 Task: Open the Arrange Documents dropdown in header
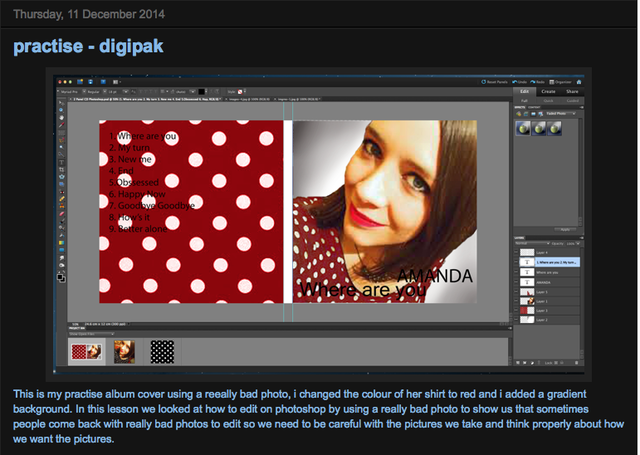pyautogui.click(x=116, y=82)
